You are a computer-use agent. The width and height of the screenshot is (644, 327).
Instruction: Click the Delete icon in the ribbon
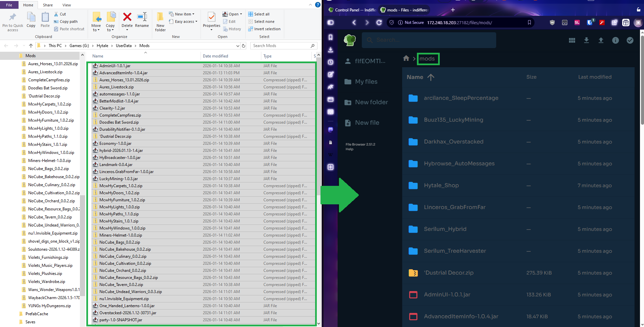click(127, 20)
